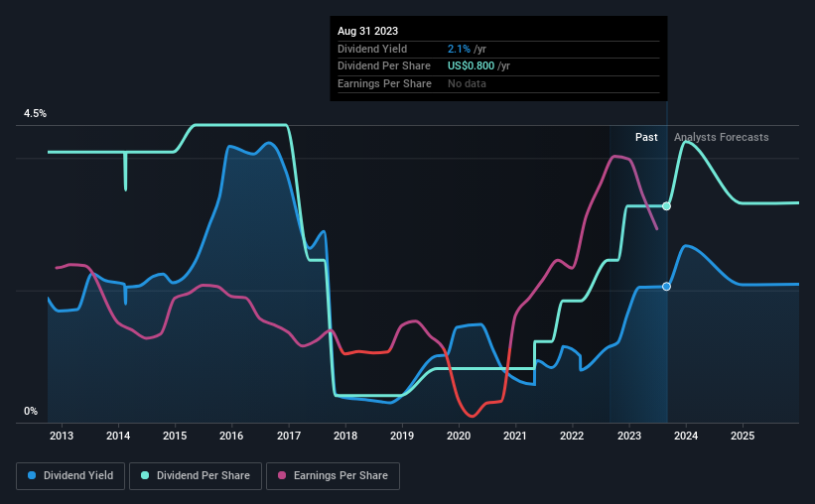
Task: Click the Analysts Forecasts label
Action: click(722, 137)
